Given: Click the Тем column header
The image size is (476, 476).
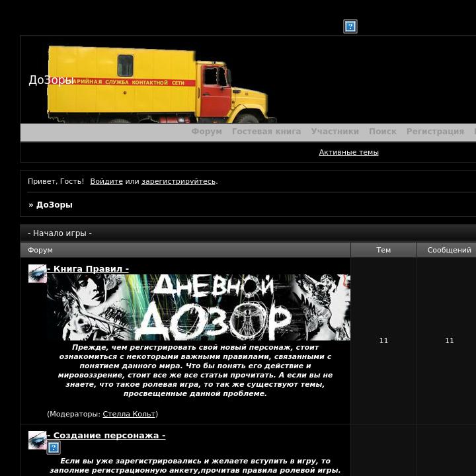Looking at the screenshot, I should coord(383,250).
